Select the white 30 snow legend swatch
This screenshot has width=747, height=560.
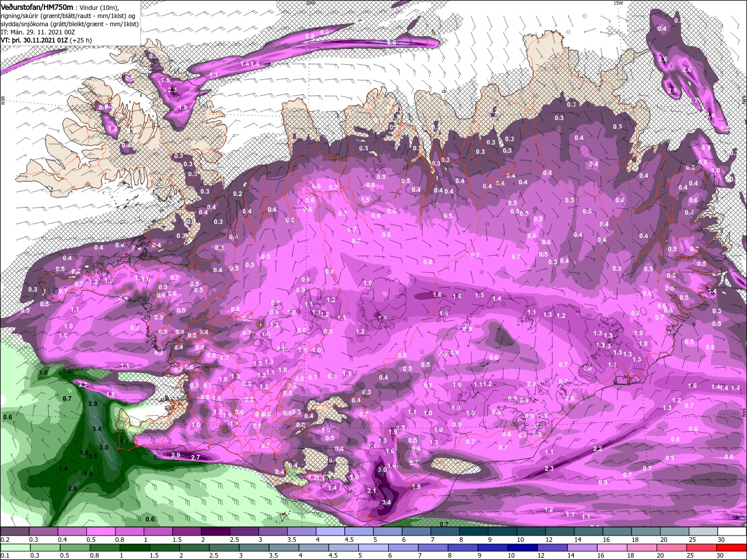732,531
